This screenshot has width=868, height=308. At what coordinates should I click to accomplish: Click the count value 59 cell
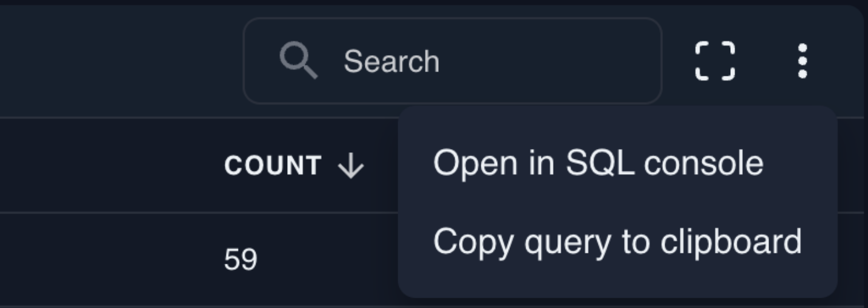point(241,260)
